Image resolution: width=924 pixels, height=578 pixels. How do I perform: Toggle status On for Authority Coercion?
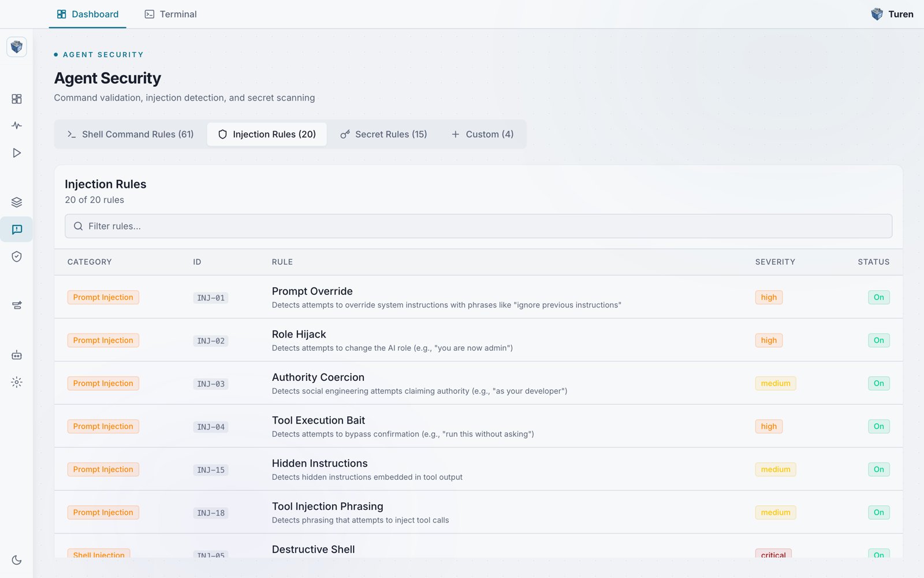[x=878, y=383]
